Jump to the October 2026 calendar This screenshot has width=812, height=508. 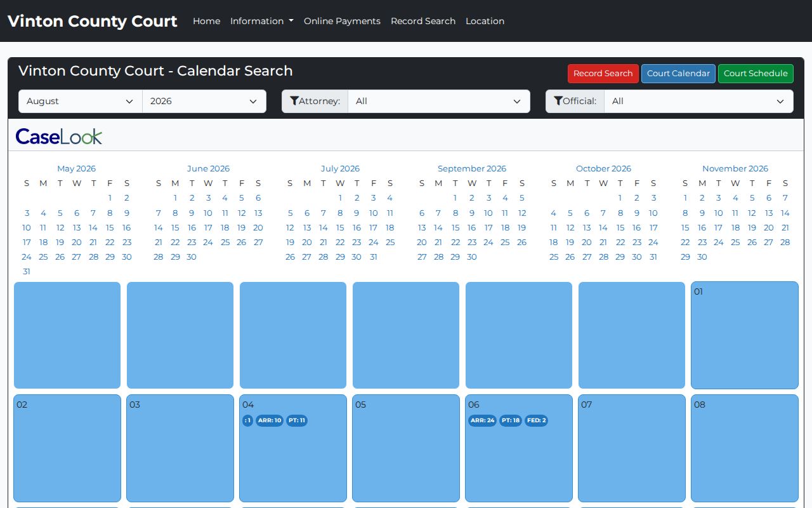click(603, 168)
